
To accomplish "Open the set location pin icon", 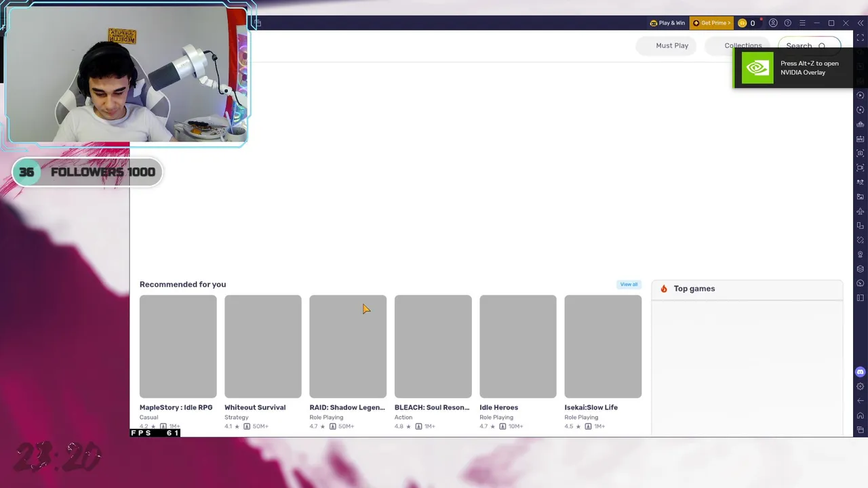I will (x=861, y=255).
